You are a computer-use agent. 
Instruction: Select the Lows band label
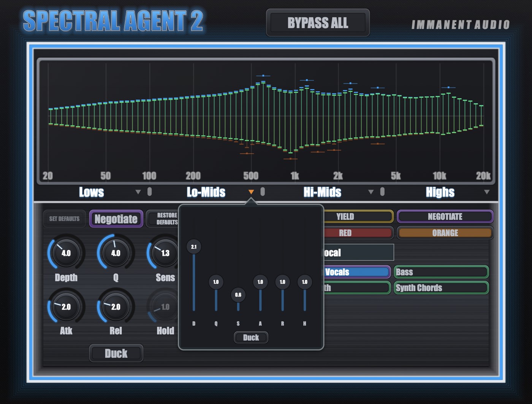[x=91, y=192]
